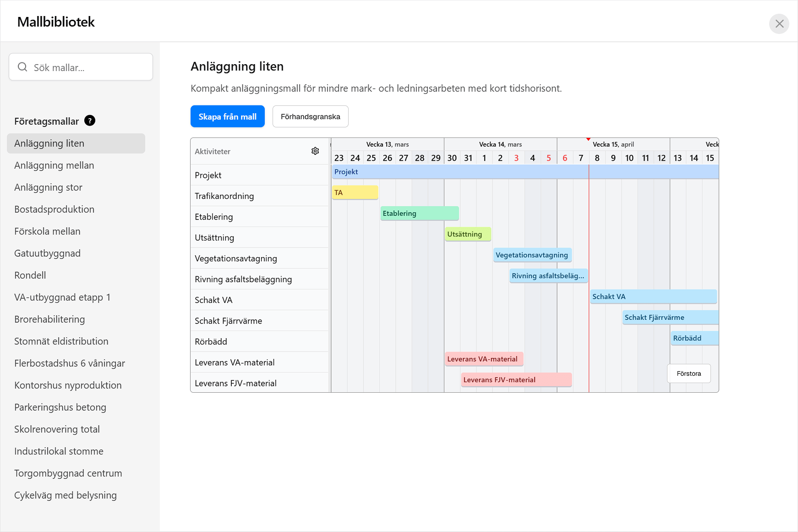This screenshot has width=798, height=532.
Task: Select the Rondell template
Action: pyautogui.click(x=30, y=275)
